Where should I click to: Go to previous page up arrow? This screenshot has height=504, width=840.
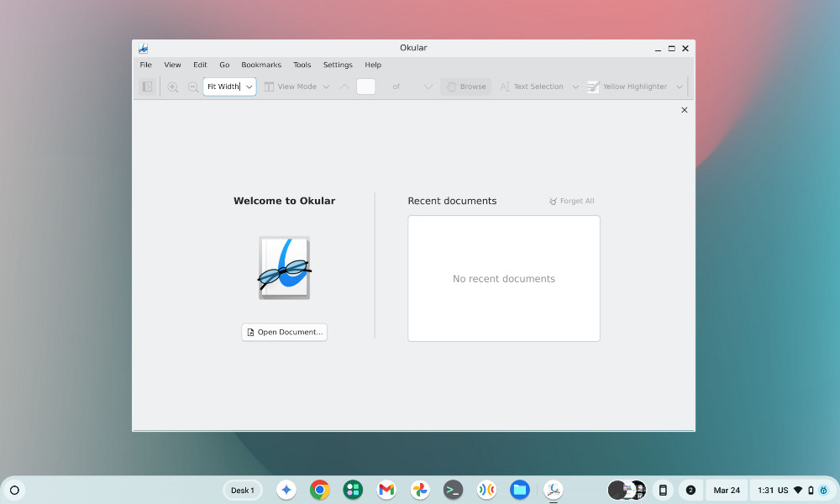(x=344, y=87)
